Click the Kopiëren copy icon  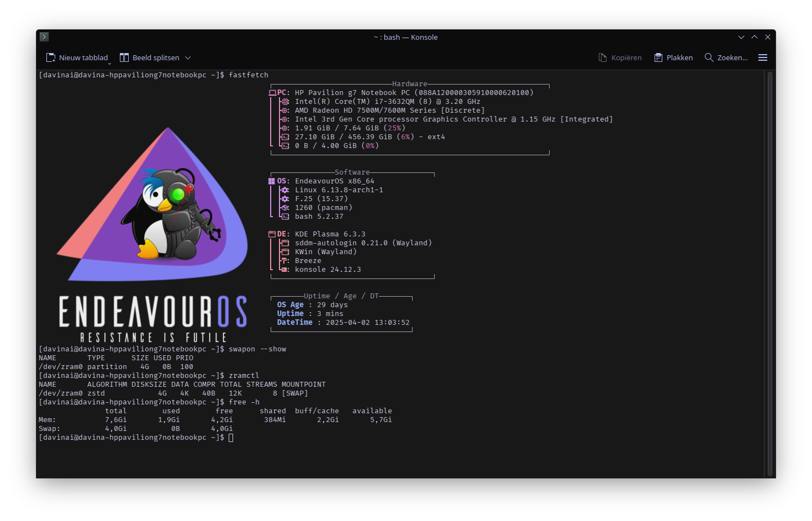coord(603,57)
